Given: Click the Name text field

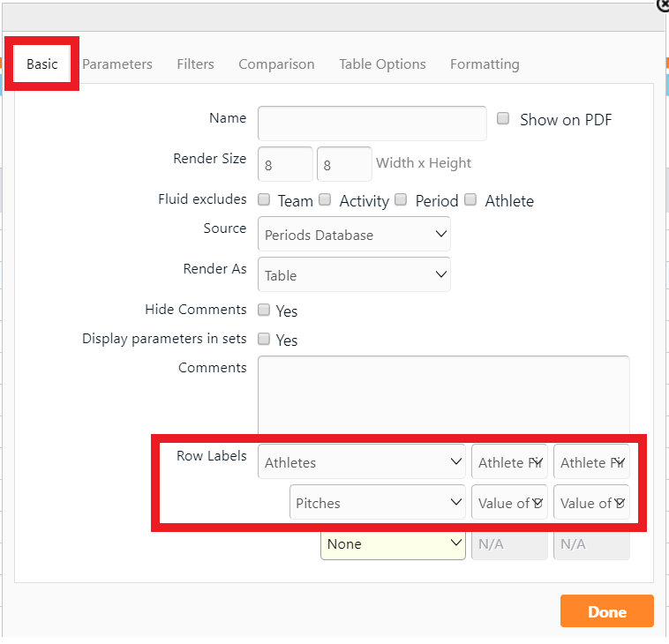Looking at the screenshot, I should 372,124.
